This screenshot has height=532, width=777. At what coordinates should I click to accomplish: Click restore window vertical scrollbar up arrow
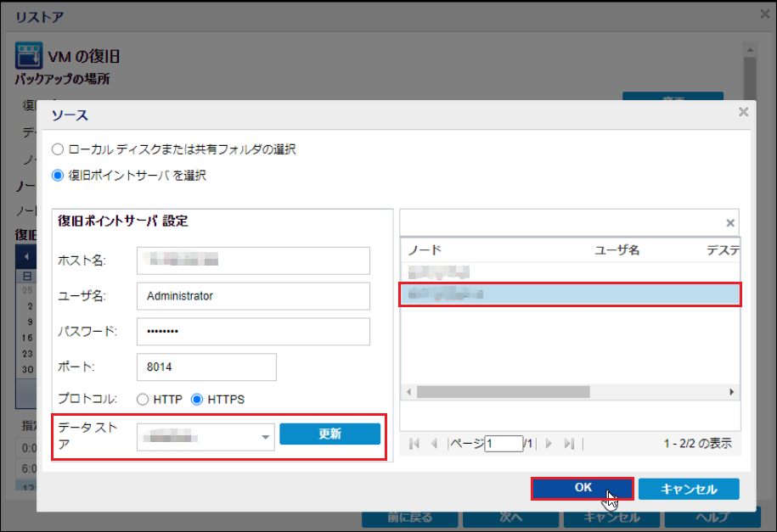[750, 49]
